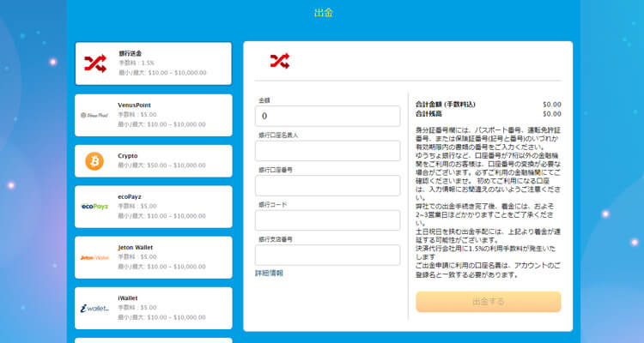Click ecoPayz fee text 手数料 : $5.00
This screenshot has width=644, height=343.
[137, 206]
